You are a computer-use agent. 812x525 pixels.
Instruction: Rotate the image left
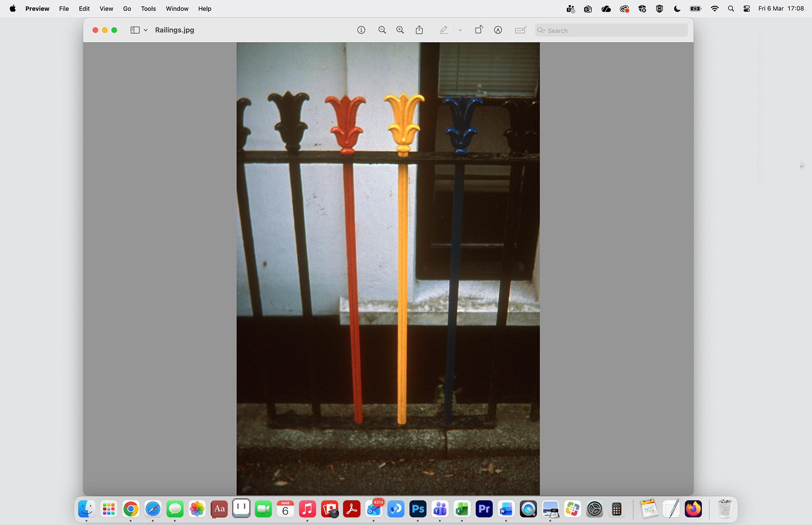coord(479,30)
